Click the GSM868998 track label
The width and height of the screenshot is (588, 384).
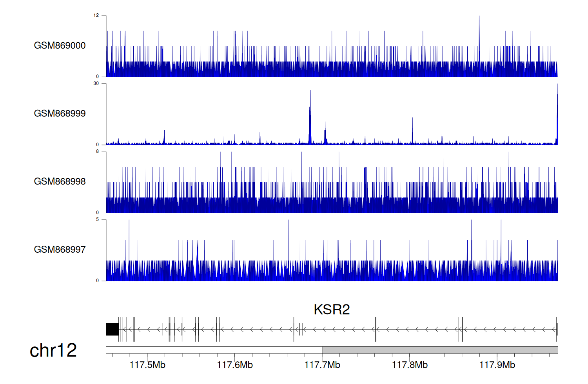click(60, 181)
